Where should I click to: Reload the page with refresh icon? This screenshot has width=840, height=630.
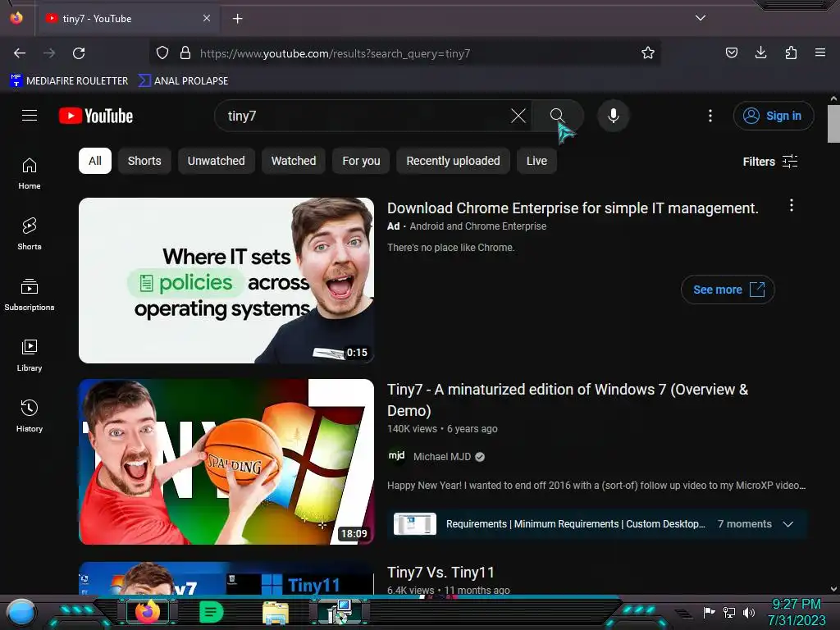[x=79, y=53]
